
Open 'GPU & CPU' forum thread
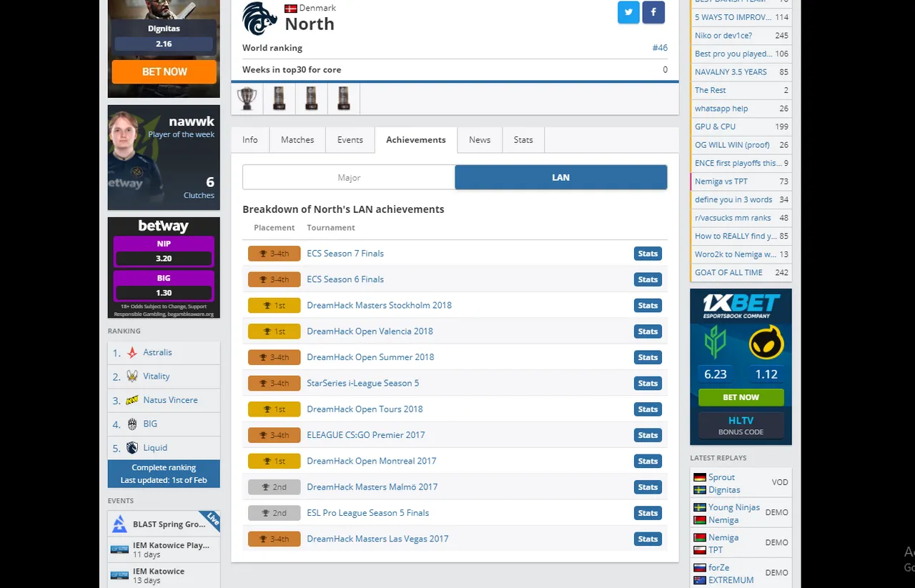(x=741, y=126)
